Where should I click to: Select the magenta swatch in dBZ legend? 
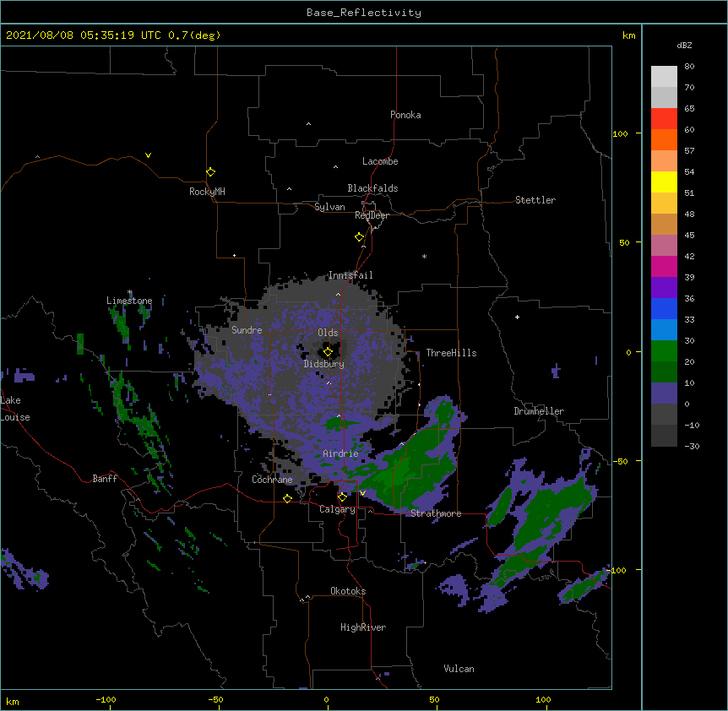coord(664,266)
